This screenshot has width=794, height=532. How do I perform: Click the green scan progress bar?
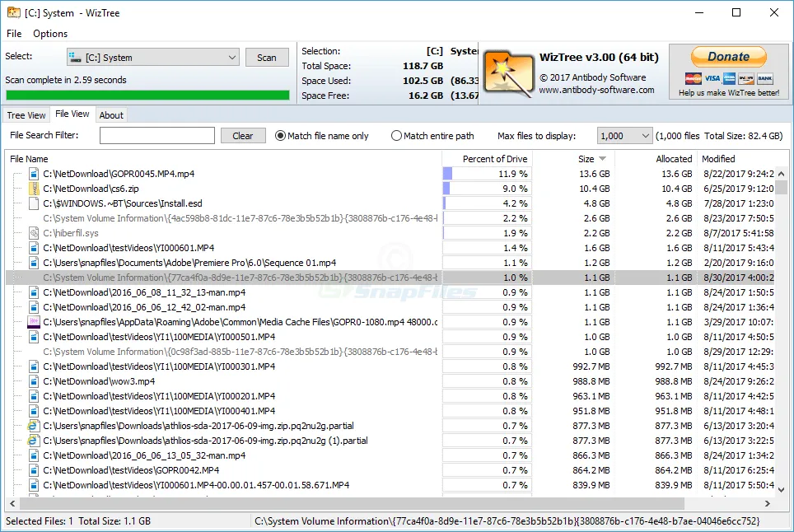coord(147,95)
